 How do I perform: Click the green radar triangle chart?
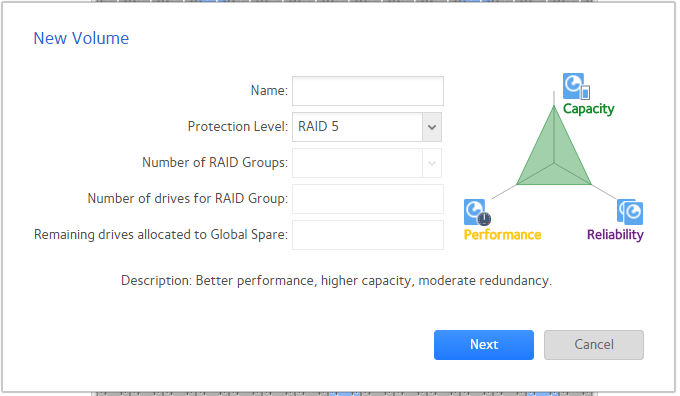554,145
